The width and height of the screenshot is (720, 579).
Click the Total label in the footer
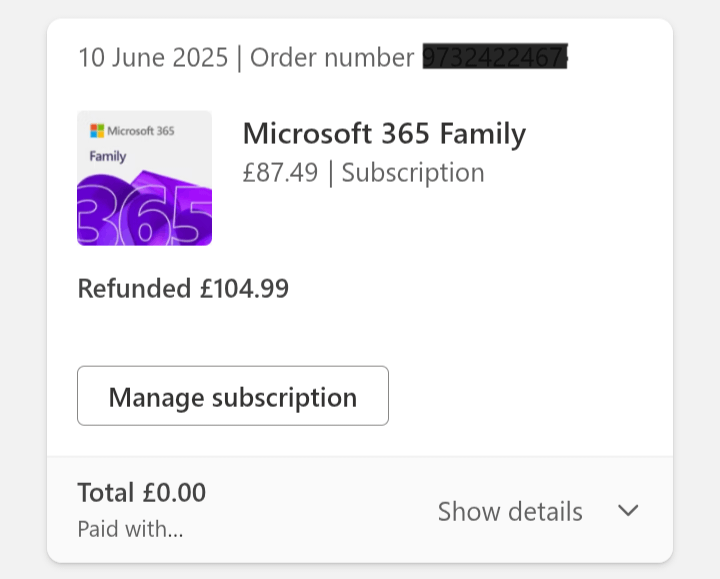(x=105, y=492)
